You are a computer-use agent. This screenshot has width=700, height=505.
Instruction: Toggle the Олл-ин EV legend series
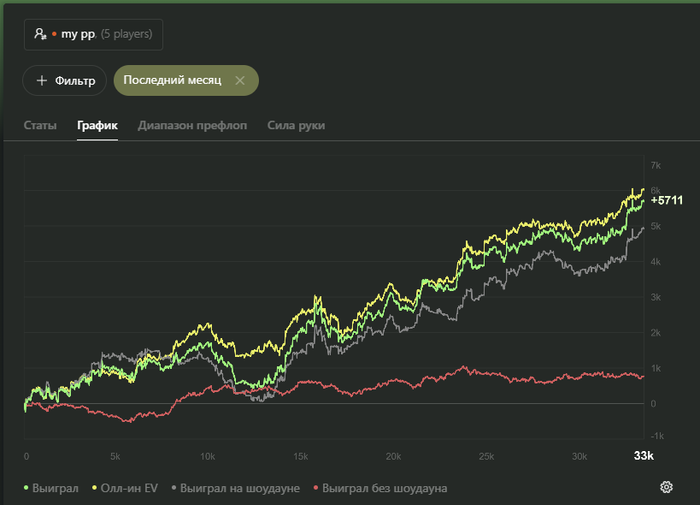pyautogui.click(x=128, y=488)
